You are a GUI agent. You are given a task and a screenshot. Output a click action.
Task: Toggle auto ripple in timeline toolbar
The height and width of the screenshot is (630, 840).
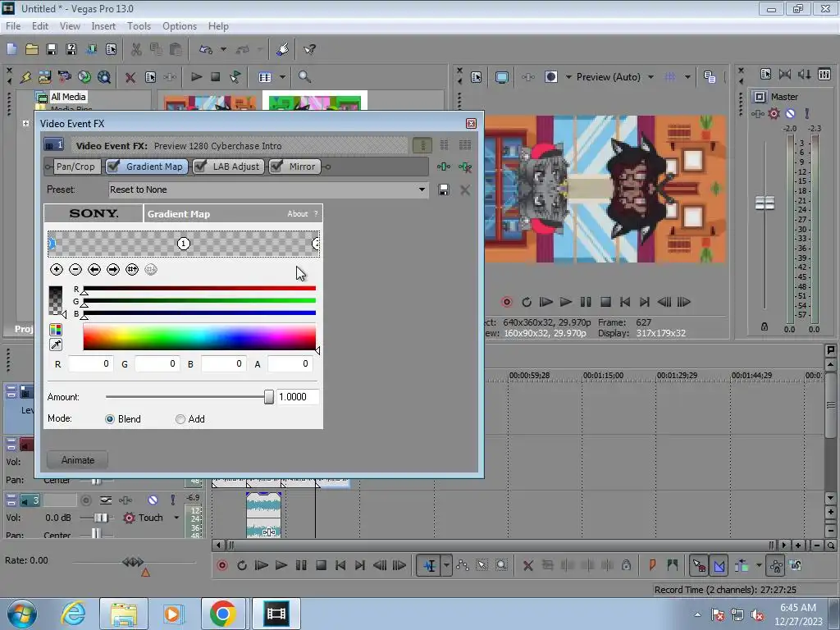(x=742, y=566)
